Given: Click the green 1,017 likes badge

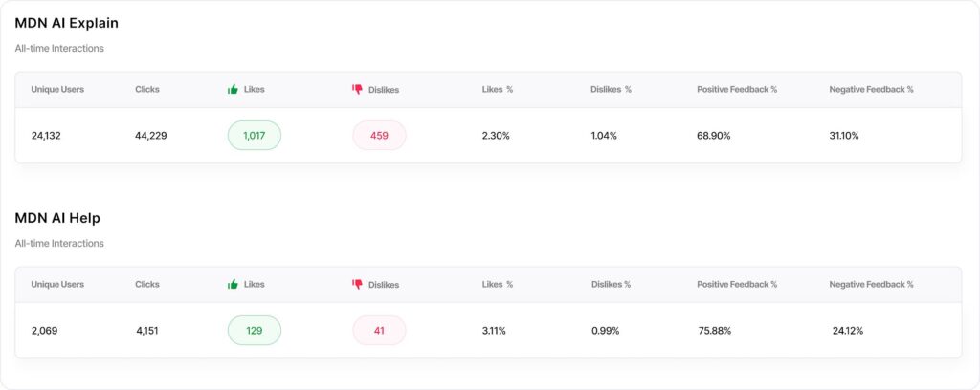Looking at the screenshot, I should coord(255,136).
